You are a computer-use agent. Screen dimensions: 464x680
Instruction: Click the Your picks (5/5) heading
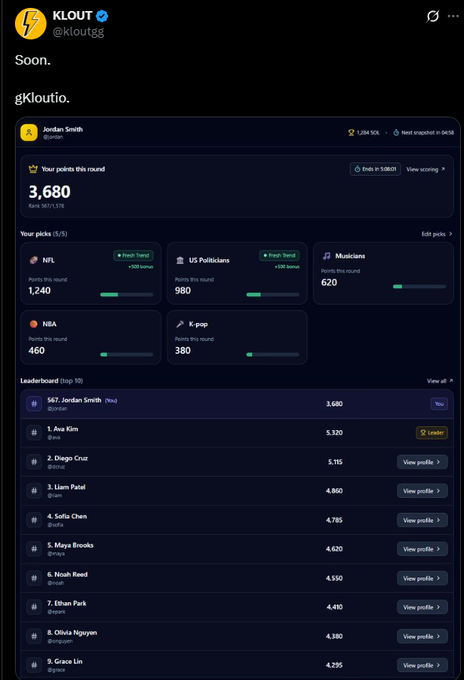[x=44, y=234]
